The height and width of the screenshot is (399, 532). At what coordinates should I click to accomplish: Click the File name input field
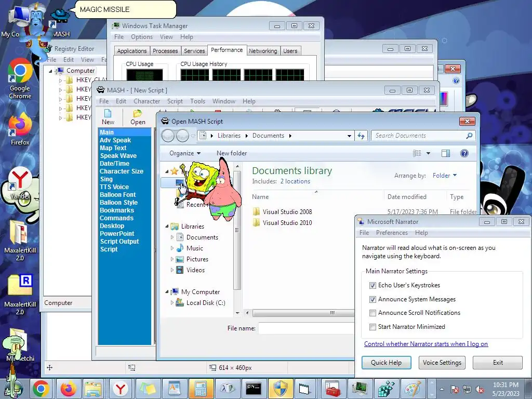pyautogui.click(x=307, y=328)
